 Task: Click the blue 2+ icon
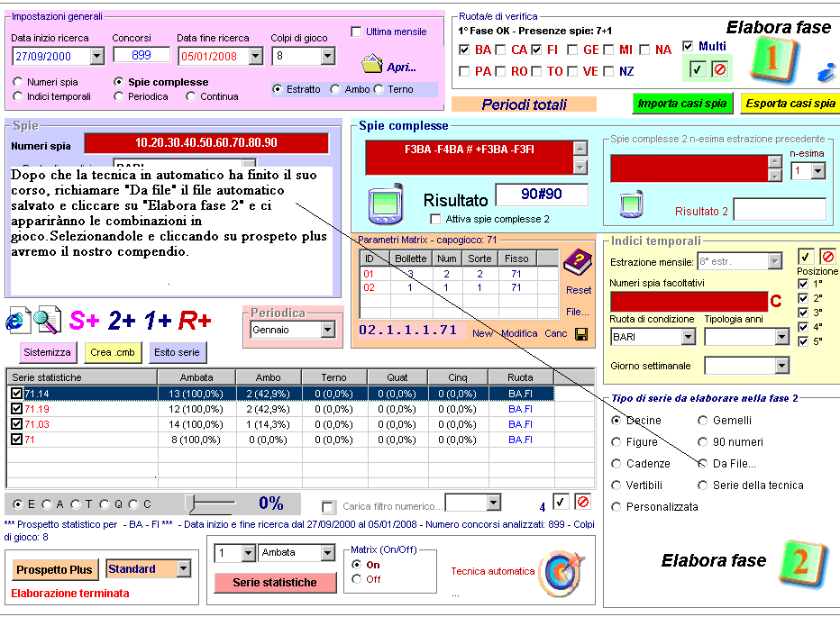pyautogui.click(x=122, y=321)
